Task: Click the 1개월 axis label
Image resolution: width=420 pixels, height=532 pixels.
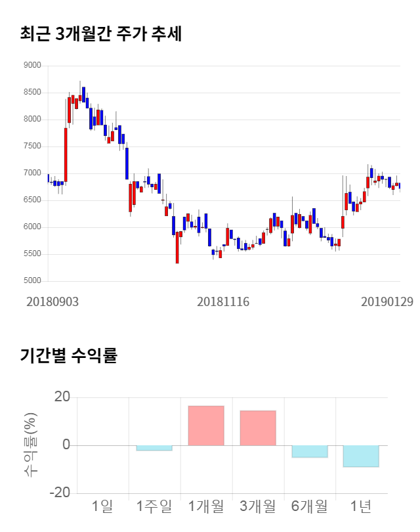Action: pyautogui.click(x=206, y=506)
